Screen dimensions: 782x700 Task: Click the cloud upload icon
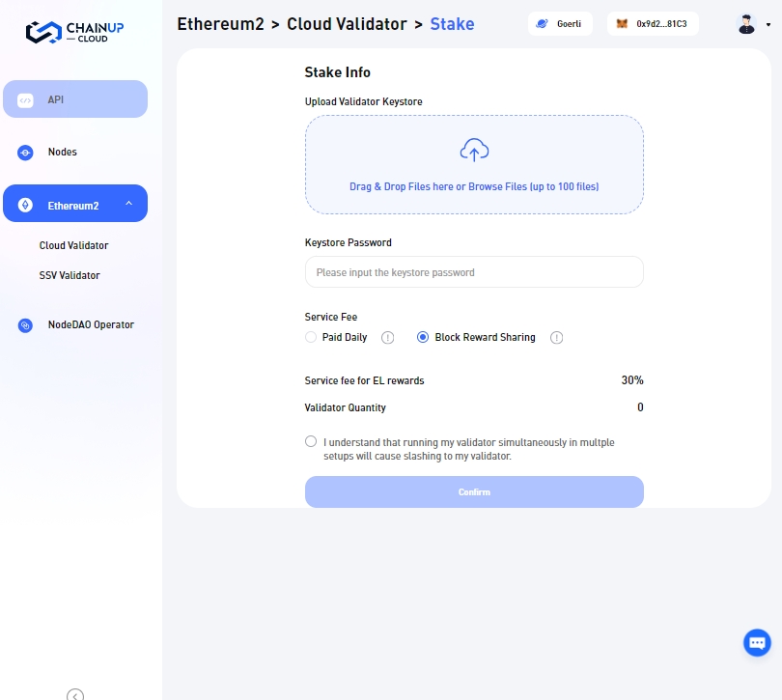point(474,150)
